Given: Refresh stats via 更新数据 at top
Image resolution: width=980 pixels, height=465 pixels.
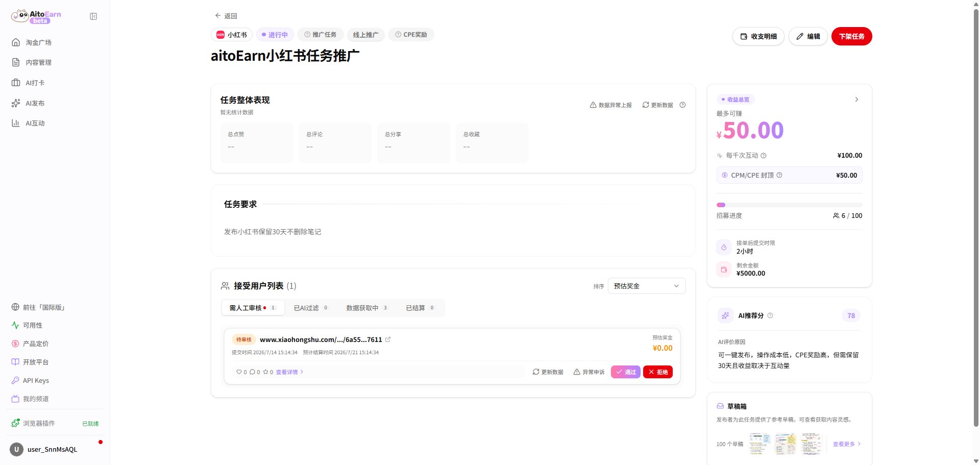Looking at the screenshot, I should click(x=657, y=105).
